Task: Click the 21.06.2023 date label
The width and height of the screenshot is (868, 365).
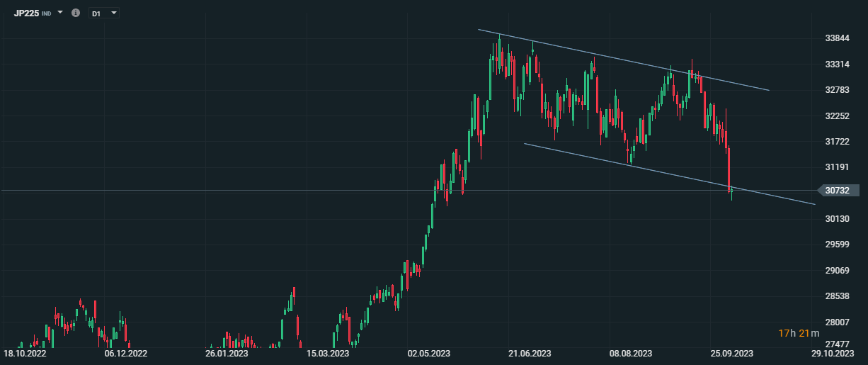Action: [x=530, y=353]
